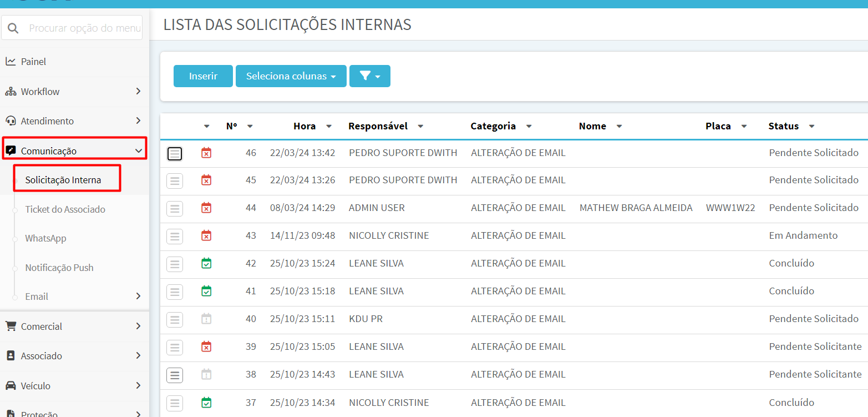Click the time 22/03/24 13:42
The width and height of the screenshot is (868, 417).
302,153
